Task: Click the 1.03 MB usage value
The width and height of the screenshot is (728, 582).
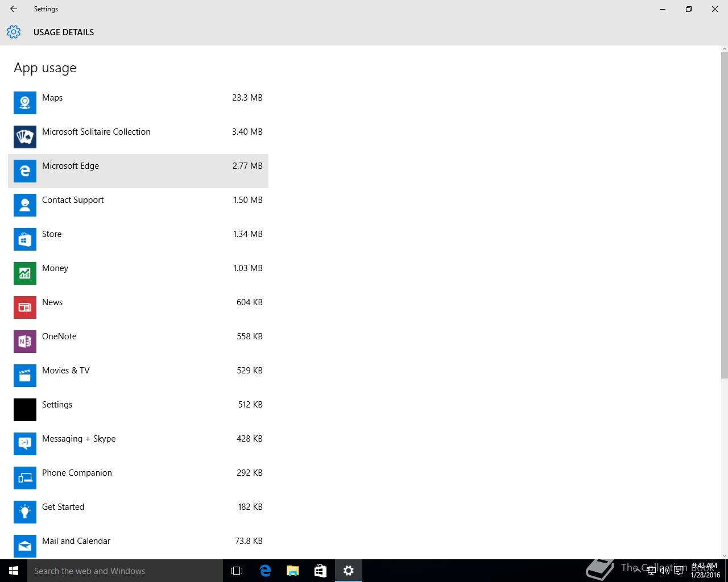Action: tap(248, 268)
